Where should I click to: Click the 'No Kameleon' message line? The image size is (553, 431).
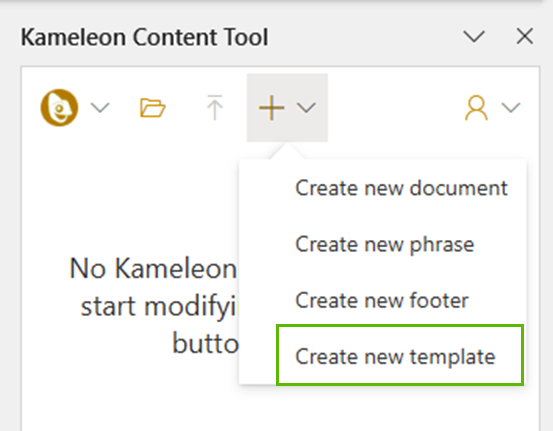(x=153, y=269)
